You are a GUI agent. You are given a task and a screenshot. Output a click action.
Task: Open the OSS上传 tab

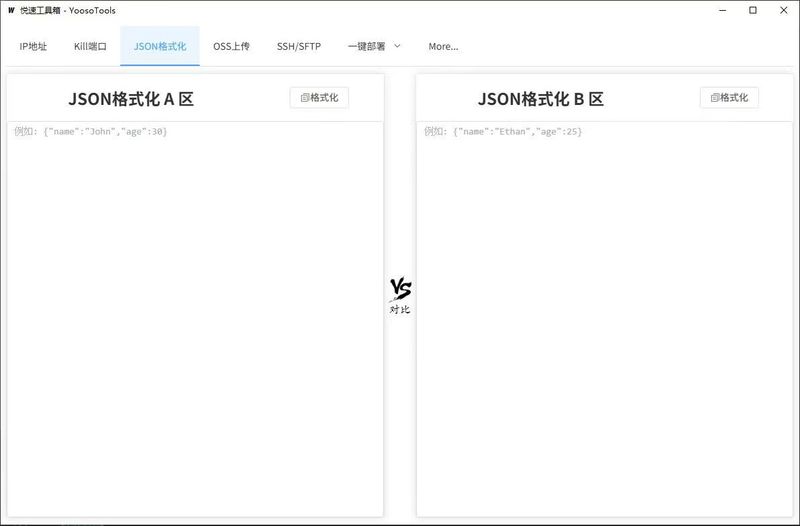point(231,46)
